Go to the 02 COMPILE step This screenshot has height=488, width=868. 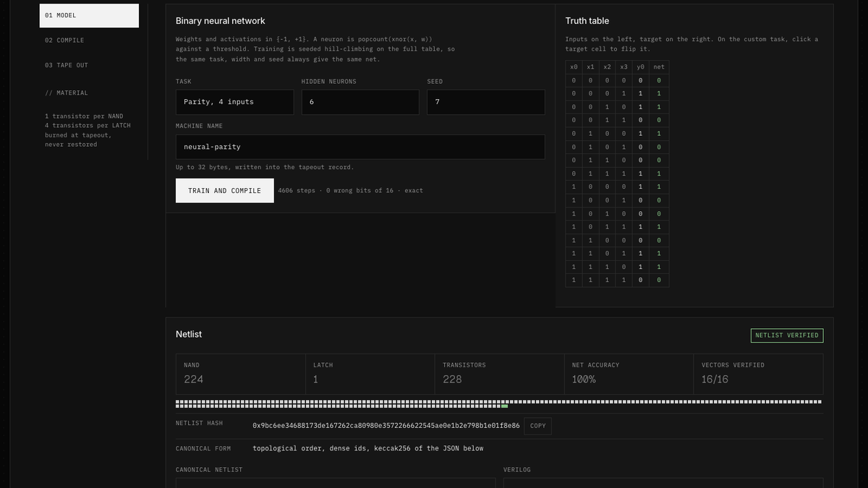89,40
